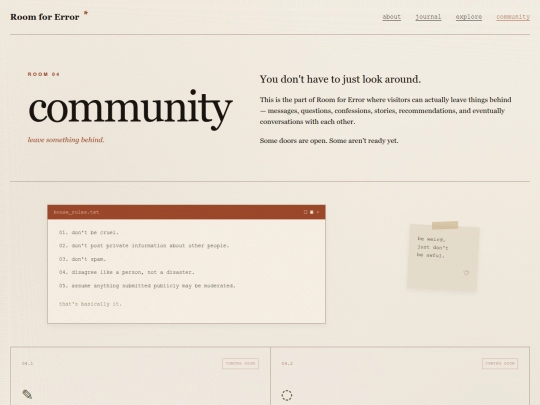Navigate to the explore page
The image size is (540, 405).
(469, 17)
